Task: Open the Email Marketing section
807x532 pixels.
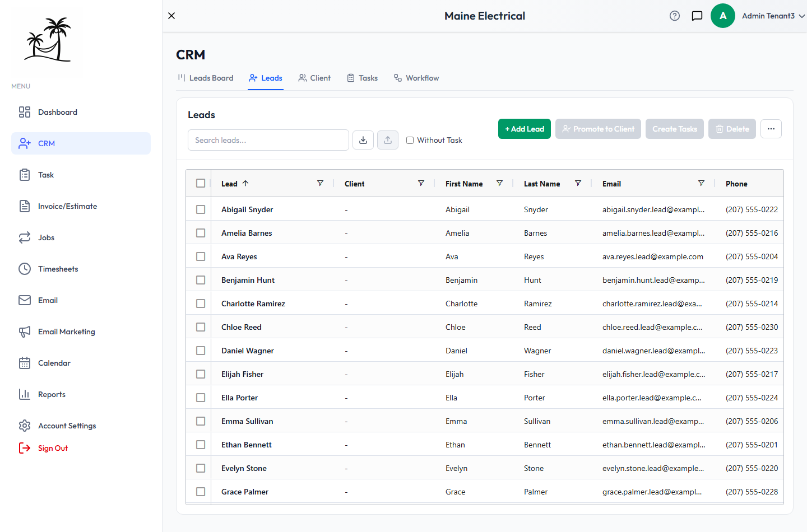Action: click(81, 332)
